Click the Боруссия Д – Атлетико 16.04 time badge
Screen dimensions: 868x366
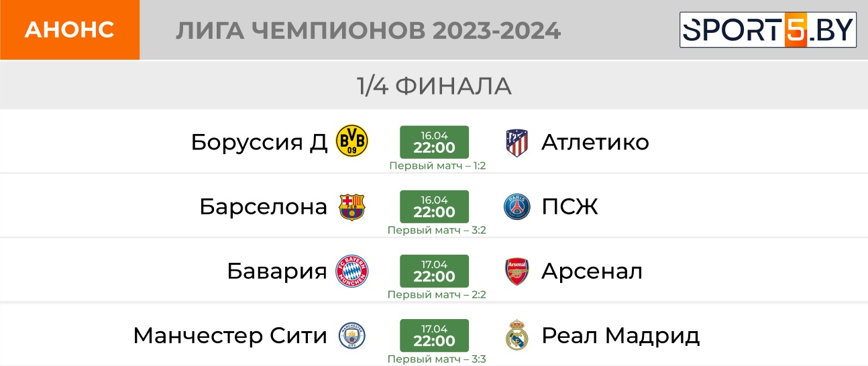point(434,142)
